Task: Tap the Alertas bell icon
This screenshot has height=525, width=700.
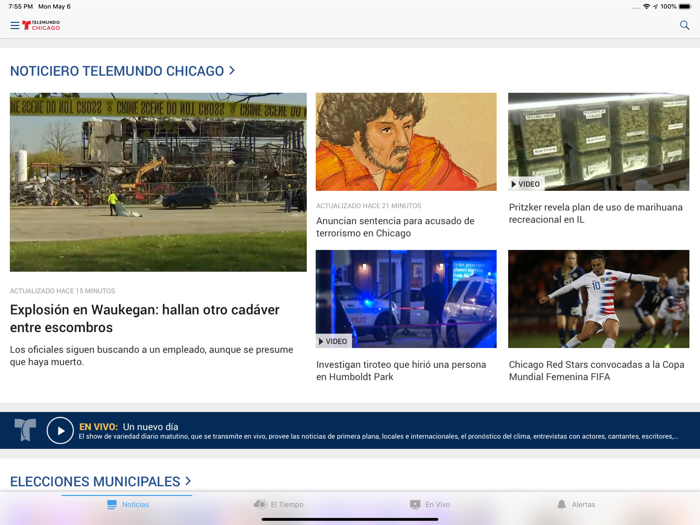Action: click(562, 504)
